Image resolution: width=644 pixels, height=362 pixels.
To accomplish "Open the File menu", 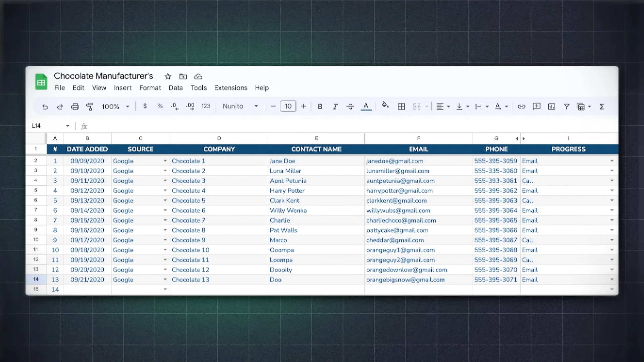I will tap(60, 88).
